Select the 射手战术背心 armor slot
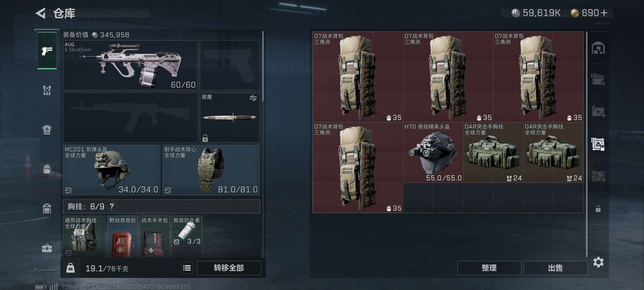 click(211, 170)
